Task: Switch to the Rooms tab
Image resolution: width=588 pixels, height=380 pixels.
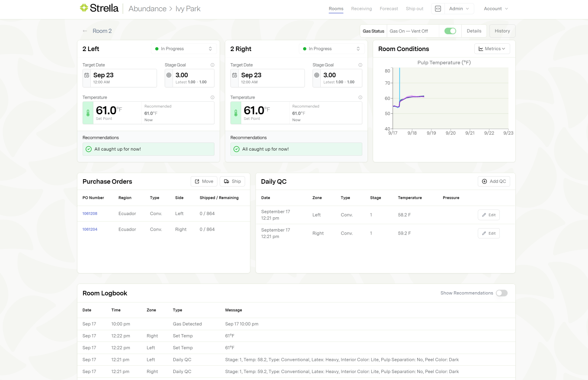Action: tap(336, 9)
